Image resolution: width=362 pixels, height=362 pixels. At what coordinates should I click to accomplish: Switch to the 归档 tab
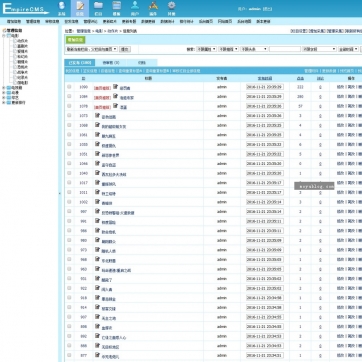coord(142,63)
